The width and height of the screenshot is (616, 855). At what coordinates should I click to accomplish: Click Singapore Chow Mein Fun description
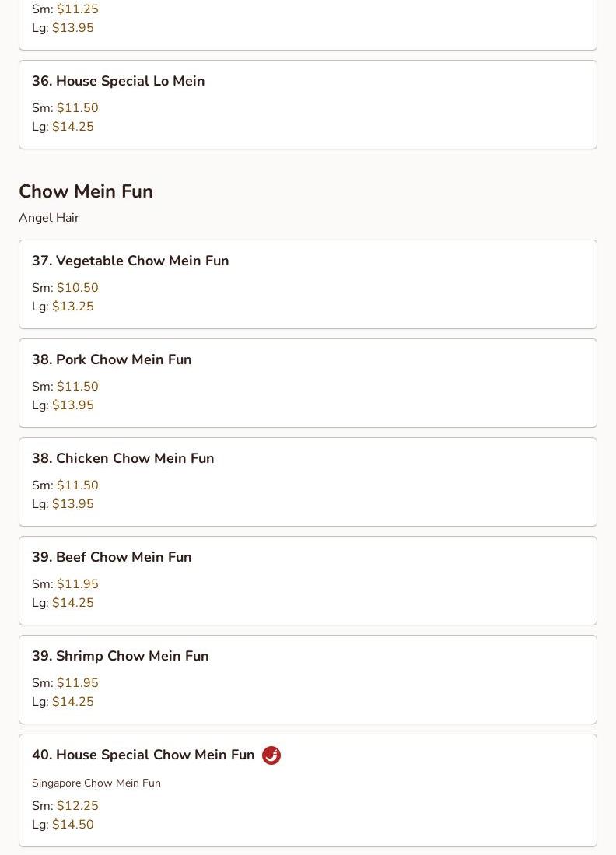(x=96, y=783)
